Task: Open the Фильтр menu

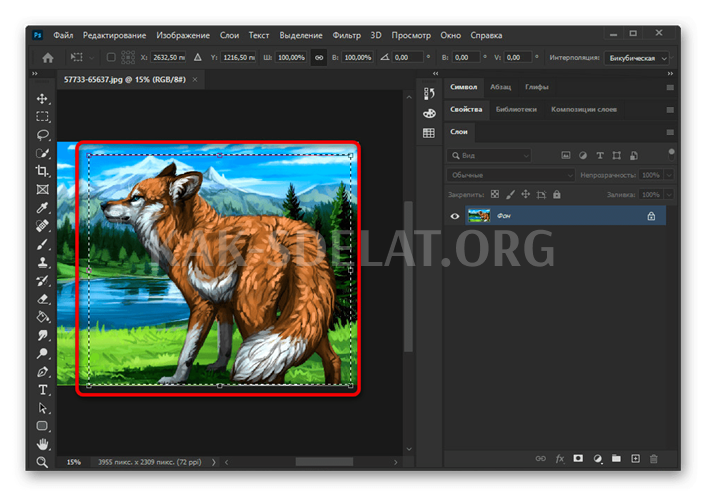Action: (346, 35)
